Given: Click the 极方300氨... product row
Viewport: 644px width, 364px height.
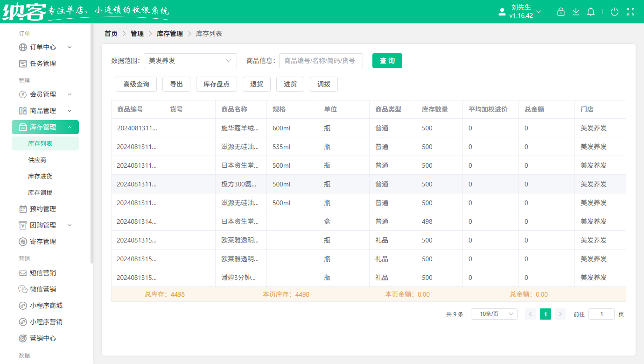Looking at the screenshot, I should click(369, 184).
